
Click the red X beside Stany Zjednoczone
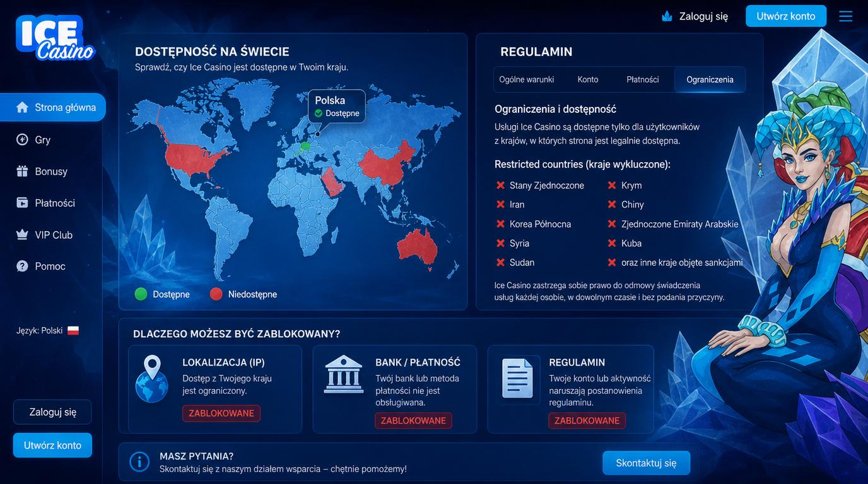coord(501,185)
